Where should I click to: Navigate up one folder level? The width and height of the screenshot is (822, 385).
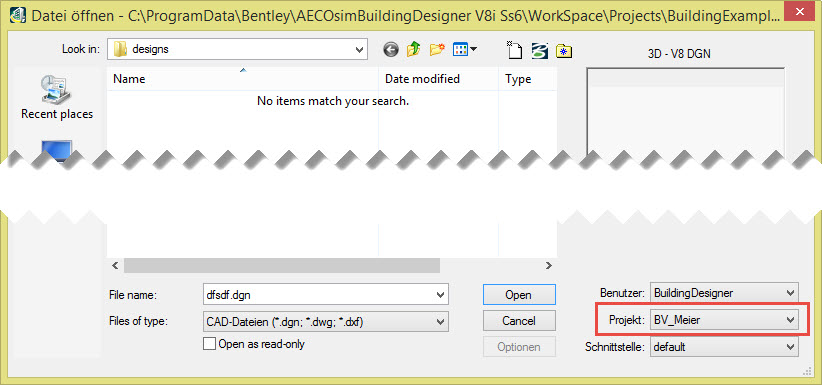(414, 50)
